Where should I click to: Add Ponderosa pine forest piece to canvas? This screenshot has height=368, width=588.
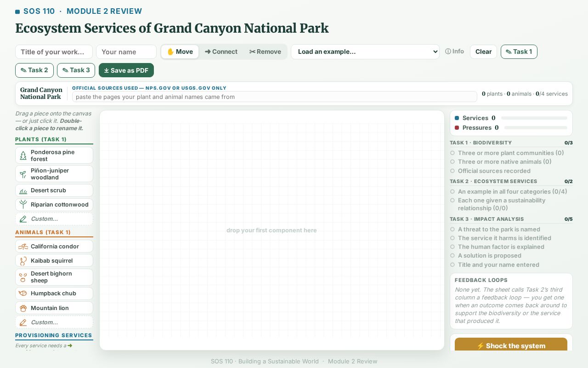tap(54, 155)
